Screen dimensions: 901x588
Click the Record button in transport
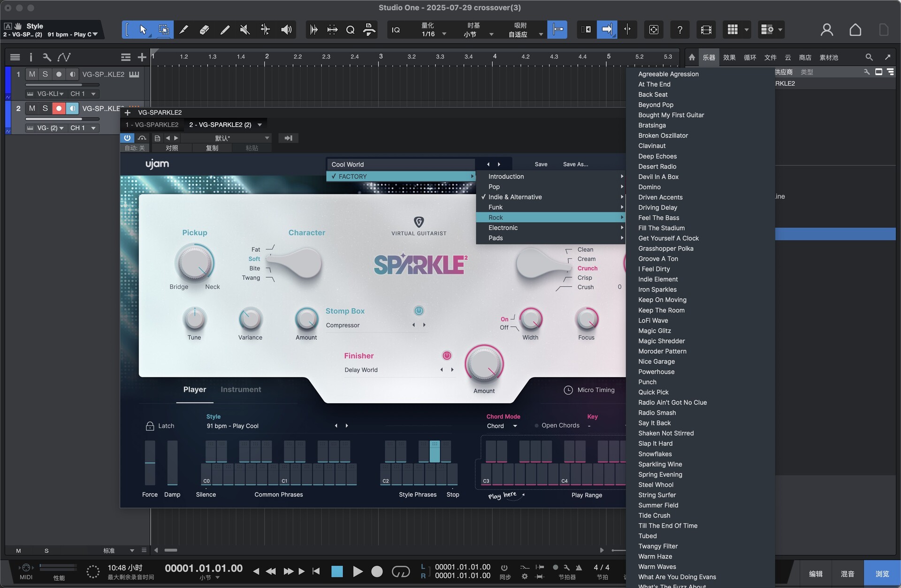(x=377, y=571)
